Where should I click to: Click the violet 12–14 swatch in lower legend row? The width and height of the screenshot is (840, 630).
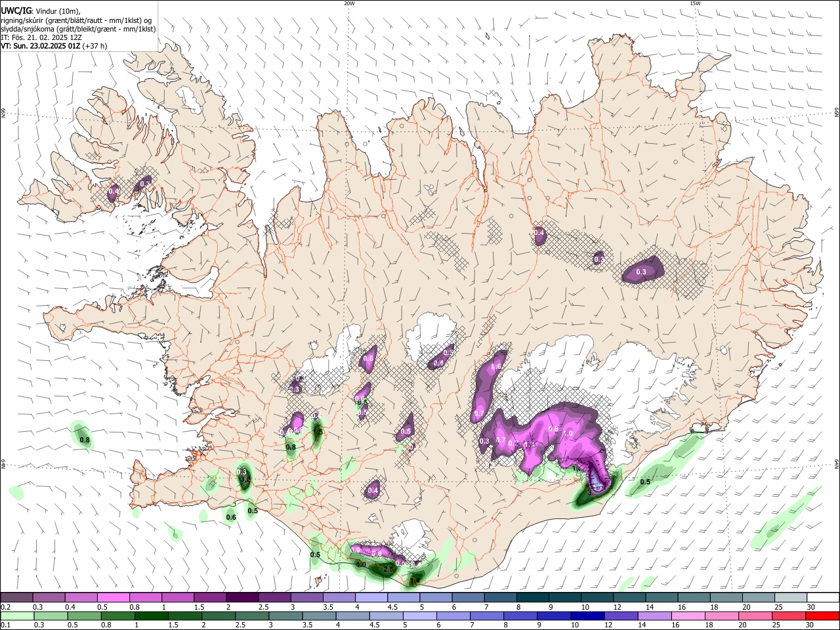coord(621,616)
